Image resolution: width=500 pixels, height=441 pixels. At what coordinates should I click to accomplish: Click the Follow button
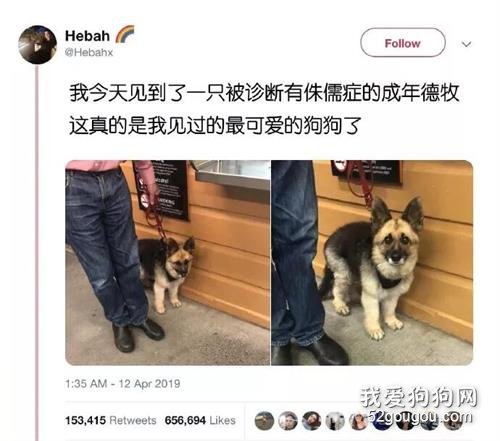coord(403,43)
